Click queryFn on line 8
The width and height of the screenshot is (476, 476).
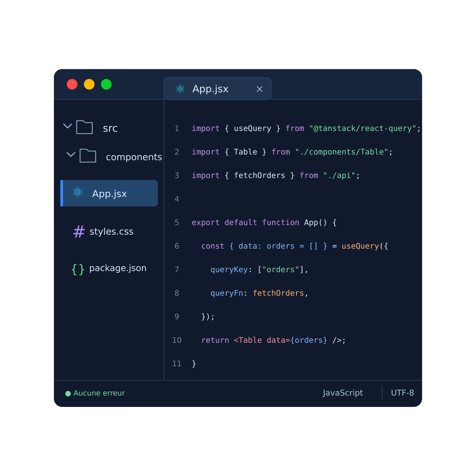click(x=227, y=293)
